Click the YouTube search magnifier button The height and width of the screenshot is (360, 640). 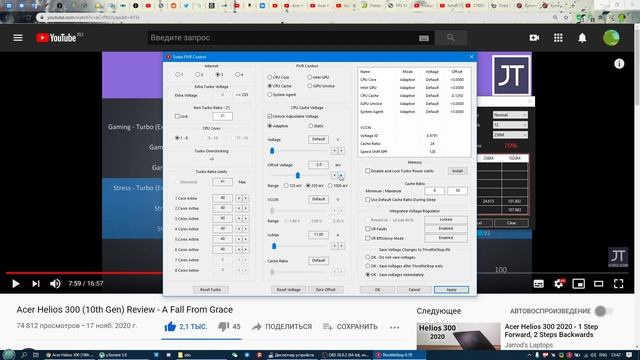pyautogui.click(x=451, y=38)
